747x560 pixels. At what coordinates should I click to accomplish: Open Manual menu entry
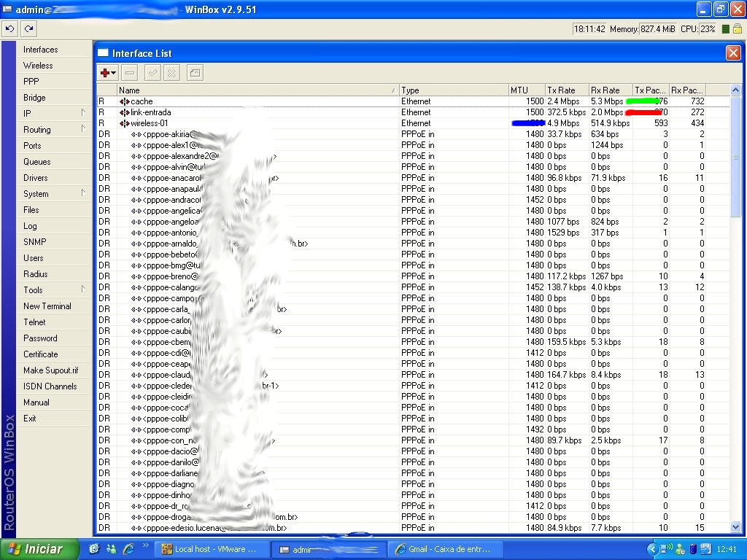tap(54, 402)
